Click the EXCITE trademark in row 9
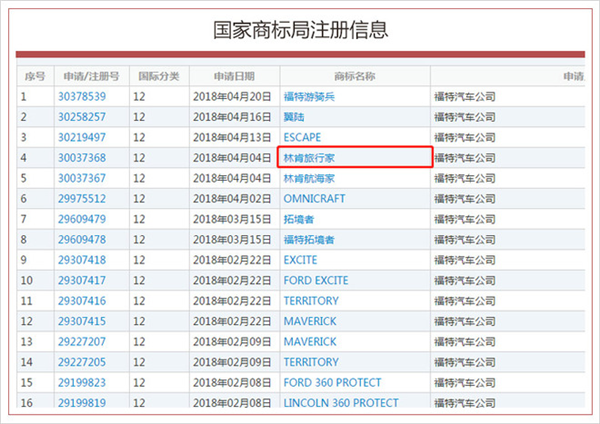600x424 pixels. (x=300, y=260)
